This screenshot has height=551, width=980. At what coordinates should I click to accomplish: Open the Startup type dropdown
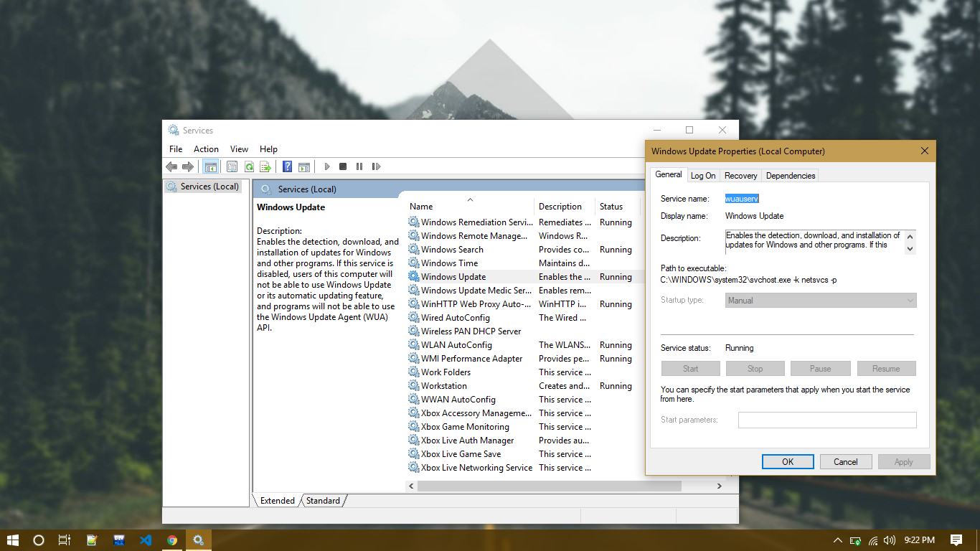[821, 301]
